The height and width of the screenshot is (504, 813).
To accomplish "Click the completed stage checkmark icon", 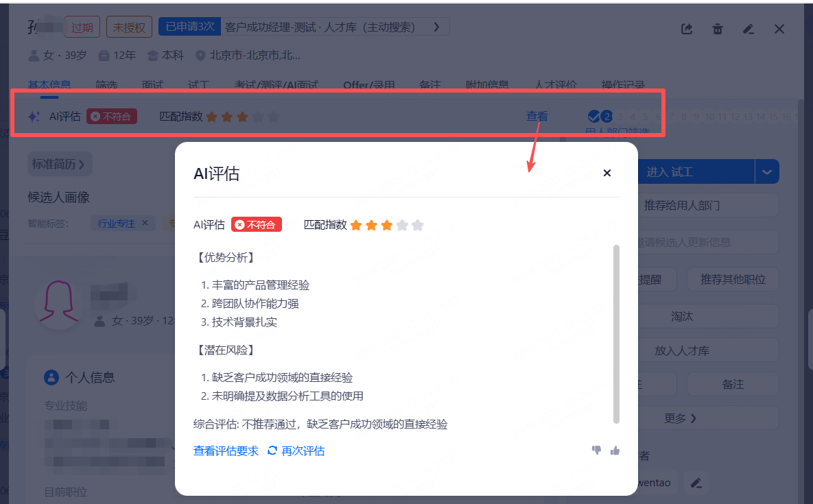I will coord(593,116).
